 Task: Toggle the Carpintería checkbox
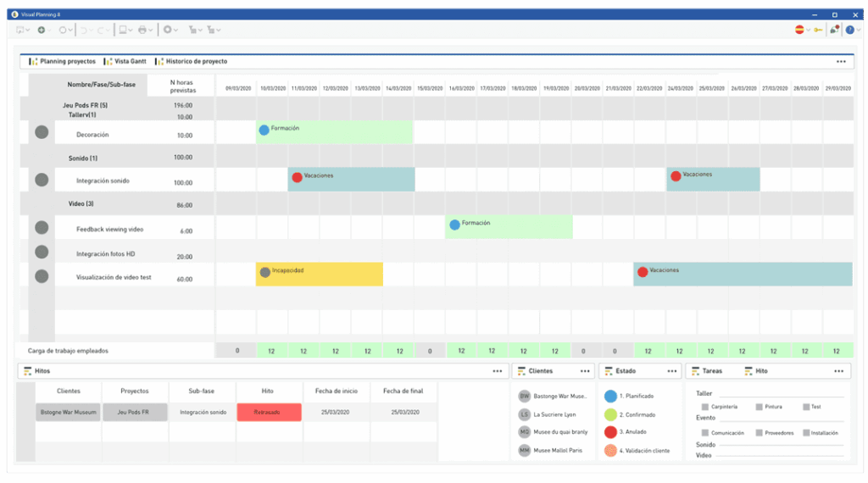[704, 407]
